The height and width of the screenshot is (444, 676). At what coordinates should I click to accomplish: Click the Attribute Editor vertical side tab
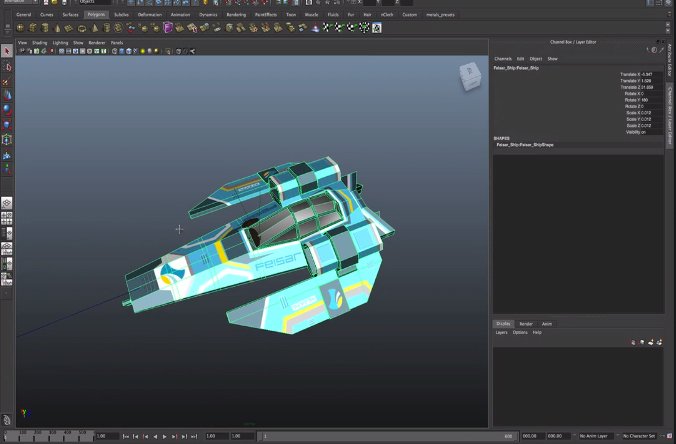(x=670, y=60)
